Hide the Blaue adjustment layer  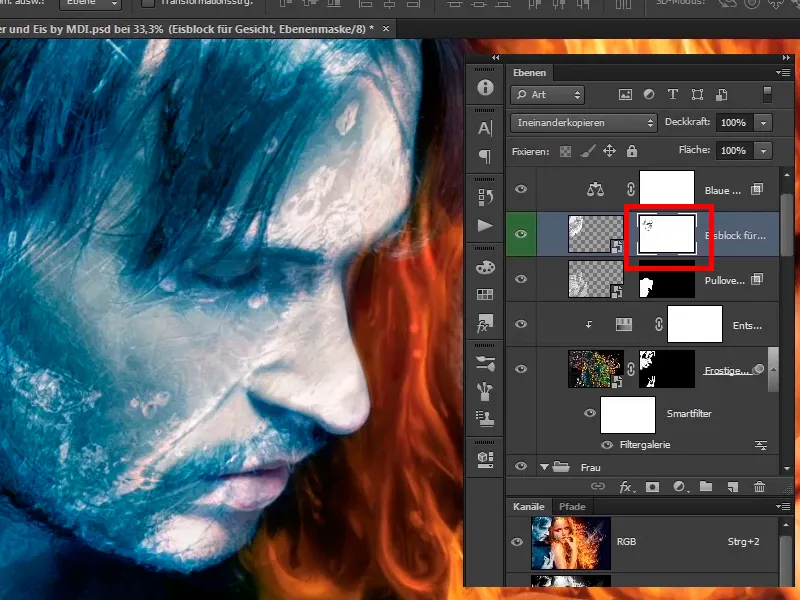pyautogui.click(x=521, y=189)
